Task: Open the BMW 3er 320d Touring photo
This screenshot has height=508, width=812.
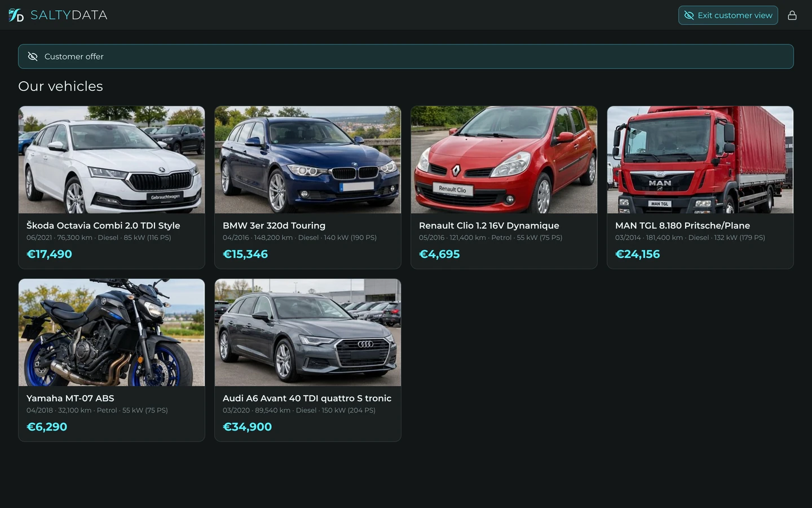Action: click(x=308, y=160)
